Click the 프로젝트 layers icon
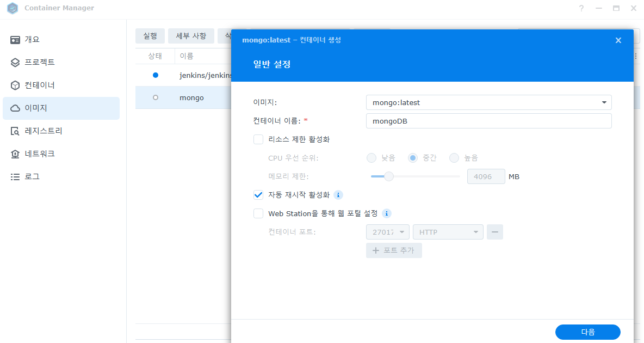This screenshot has height=343, width=644. 15,63
